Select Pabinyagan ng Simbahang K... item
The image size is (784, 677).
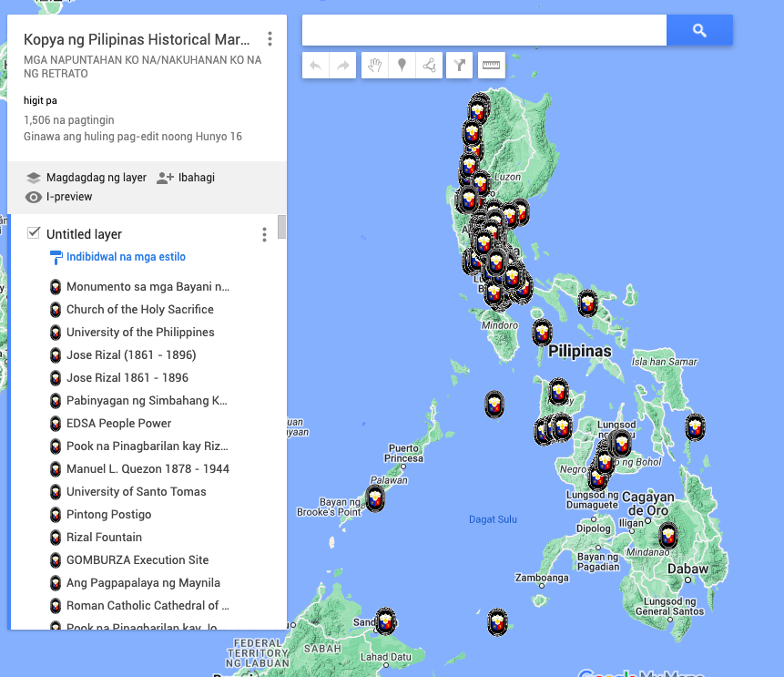pyautogui.click(x=147, y=401)
